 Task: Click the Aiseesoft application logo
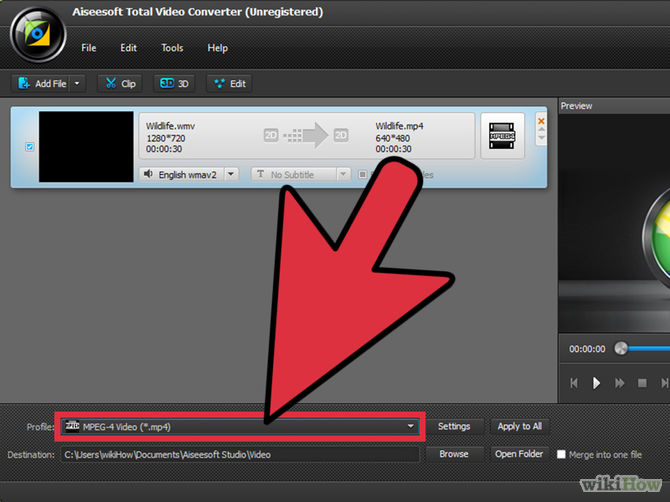tap(38, 35)
